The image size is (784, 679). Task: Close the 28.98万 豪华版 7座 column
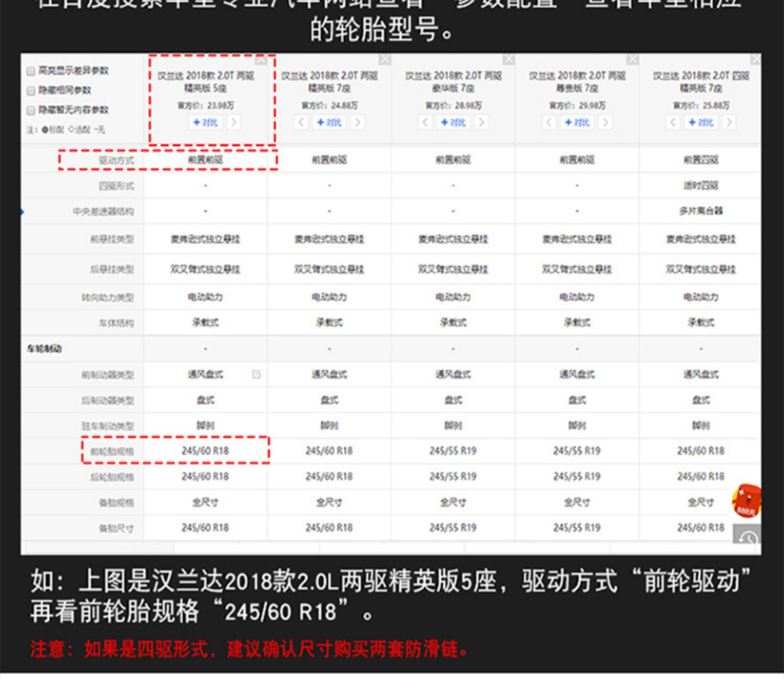[x=509, y=60]
